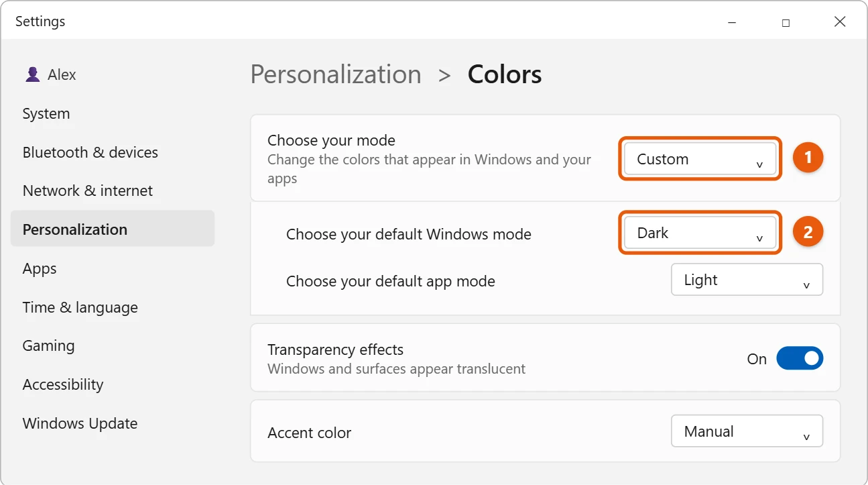Minimize the Settings window
The image size is (868, 485).
tap(732, 22)
